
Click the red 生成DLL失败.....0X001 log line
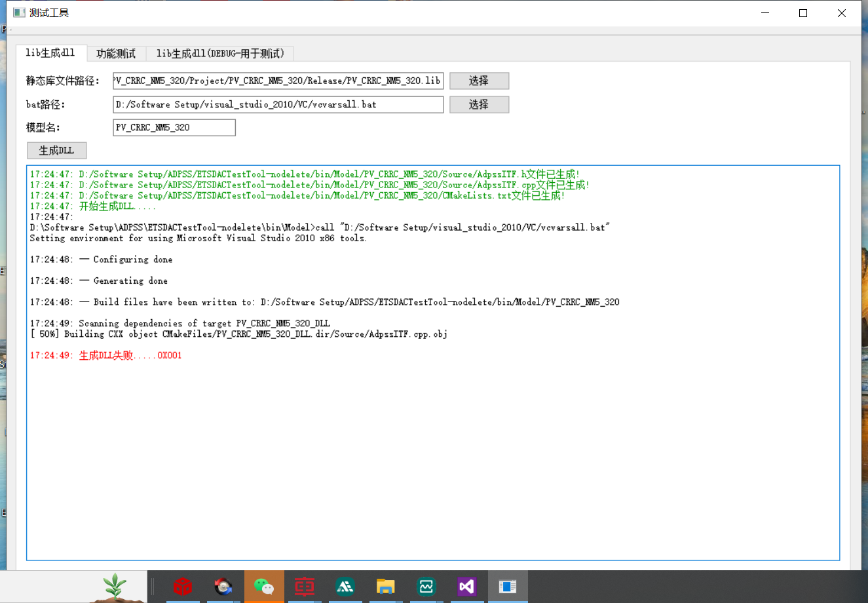coord(105,355)
